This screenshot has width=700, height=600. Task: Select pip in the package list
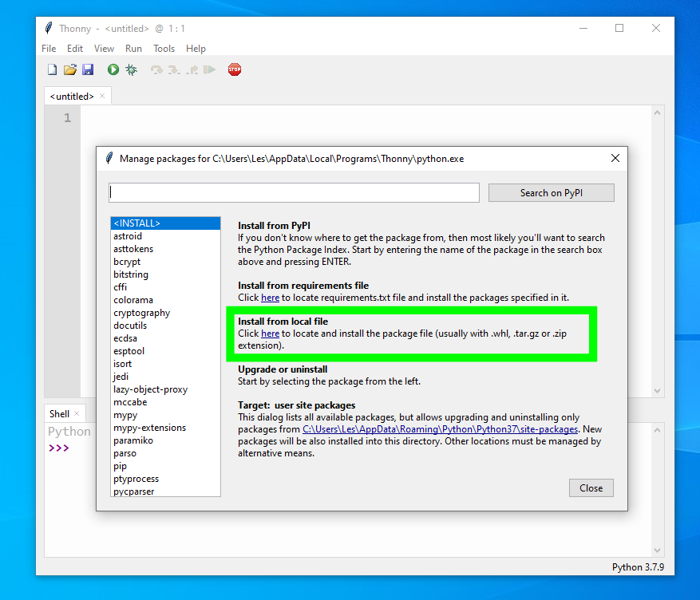coord(165,466)
